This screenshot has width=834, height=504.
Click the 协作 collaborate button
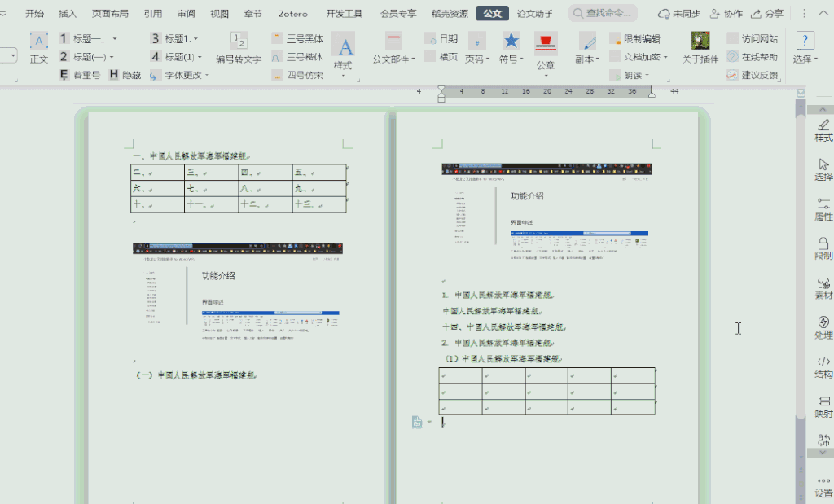(x=726, y=13)
